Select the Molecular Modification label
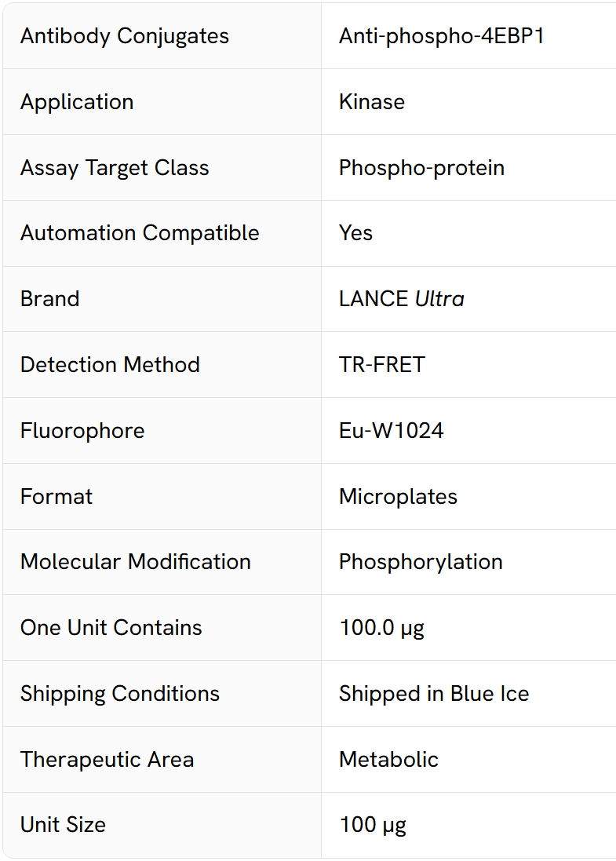The width and height of the screenshot is (616, 861). pyautogui.click(x=136, y=562)
